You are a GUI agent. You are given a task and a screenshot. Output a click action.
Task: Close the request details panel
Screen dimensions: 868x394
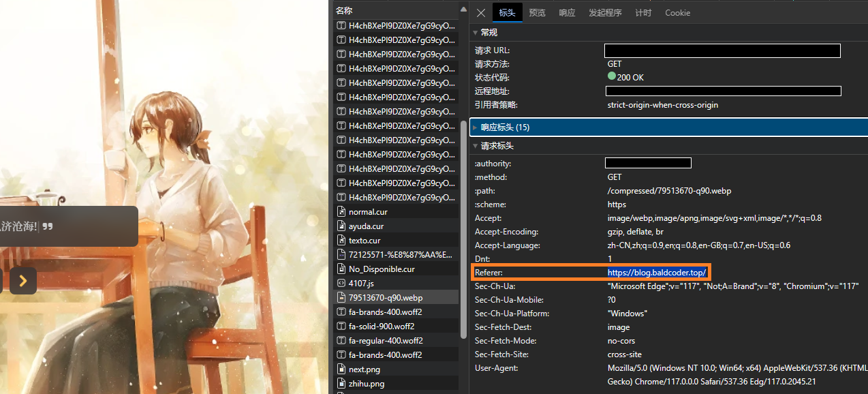pos(481,13)
